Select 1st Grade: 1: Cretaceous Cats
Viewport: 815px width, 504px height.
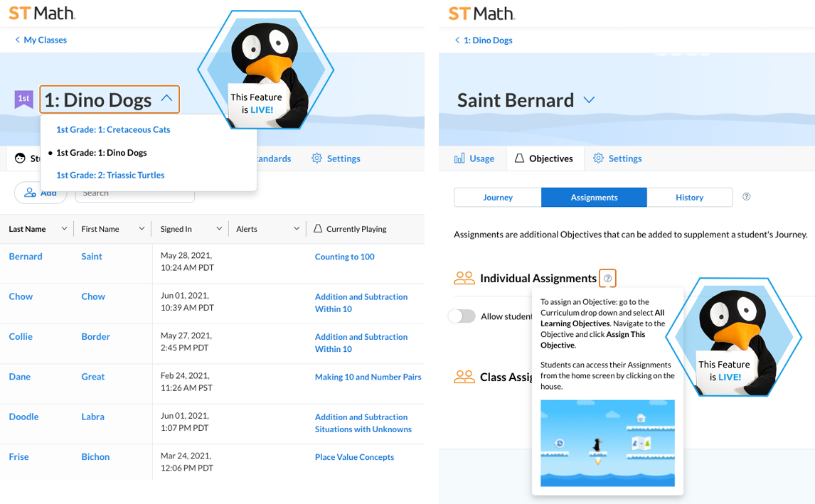[113, 129]
